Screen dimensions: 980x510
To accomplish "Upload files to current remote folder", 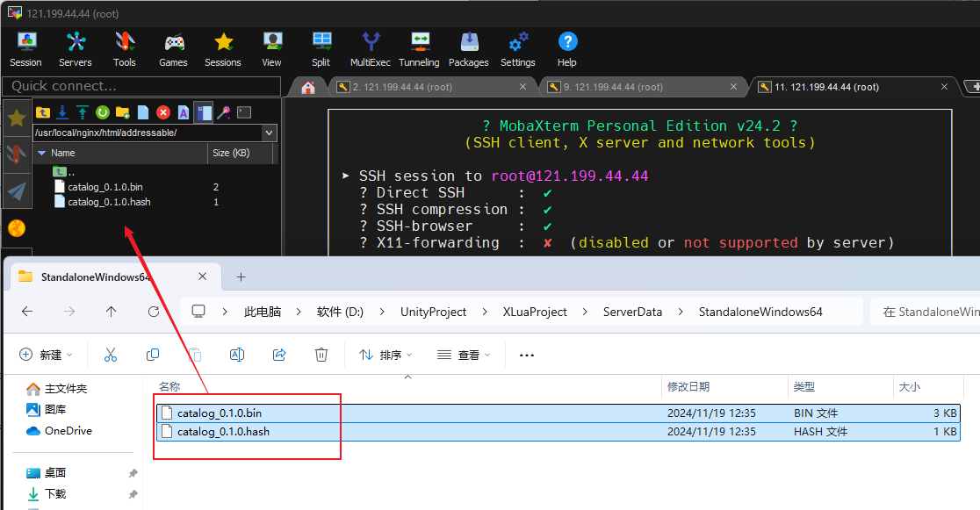I will pos(83,112).
